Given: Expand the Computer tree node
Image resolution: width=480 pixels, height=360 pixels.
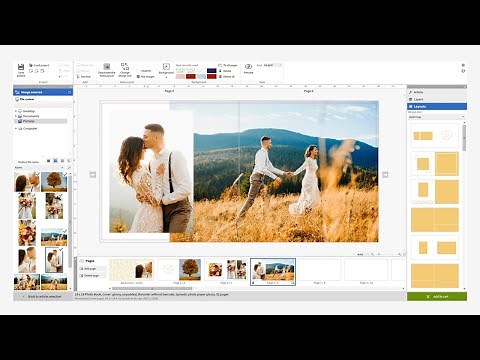Looking at the screenshot, I should [x=16, y=128].
